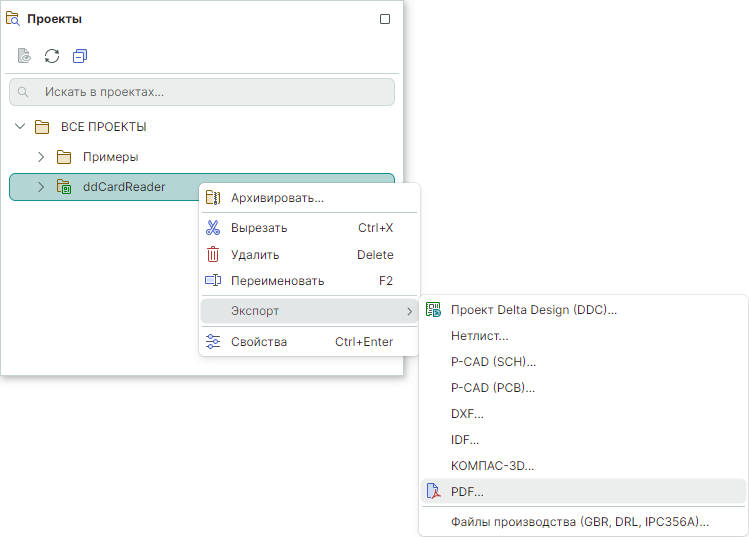The image size is (749, 537).
Task: Click the Примеры folder icon
Action: (x=64, y=157)
